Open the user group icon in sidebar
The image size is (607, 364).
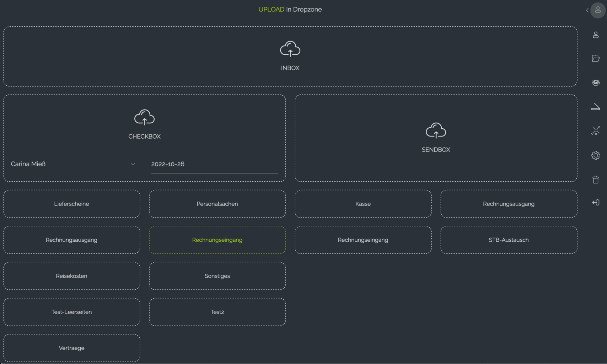point(596,82)
